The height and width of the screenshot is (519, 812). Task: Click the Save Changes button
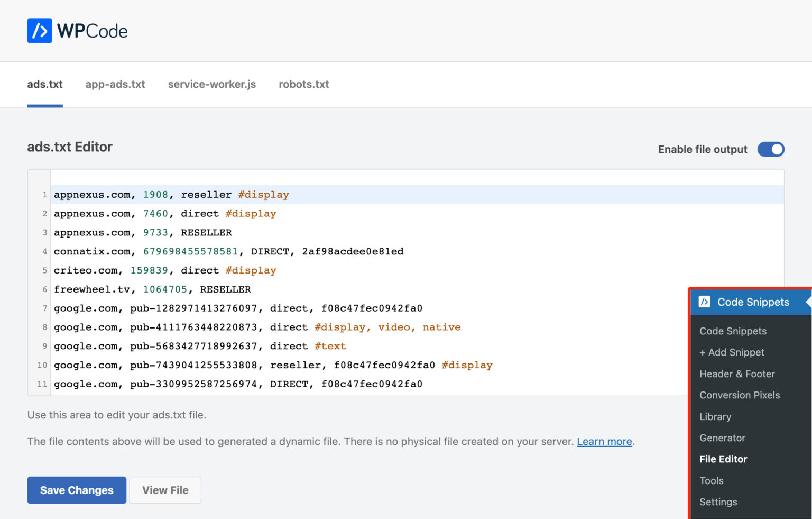(x=76, y=490)
